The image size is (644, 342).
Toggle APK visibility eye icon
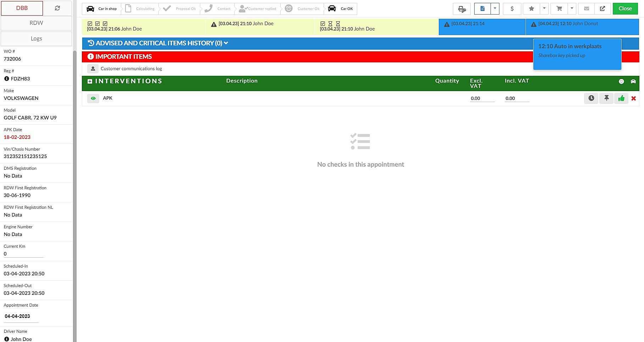(x=93, y=99)
